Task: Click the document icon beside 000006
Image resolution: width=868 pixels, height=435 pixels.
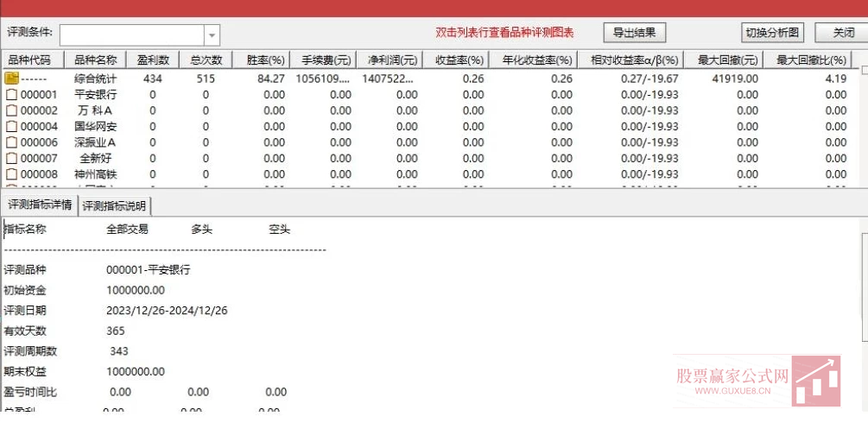Action: (11, 142)
